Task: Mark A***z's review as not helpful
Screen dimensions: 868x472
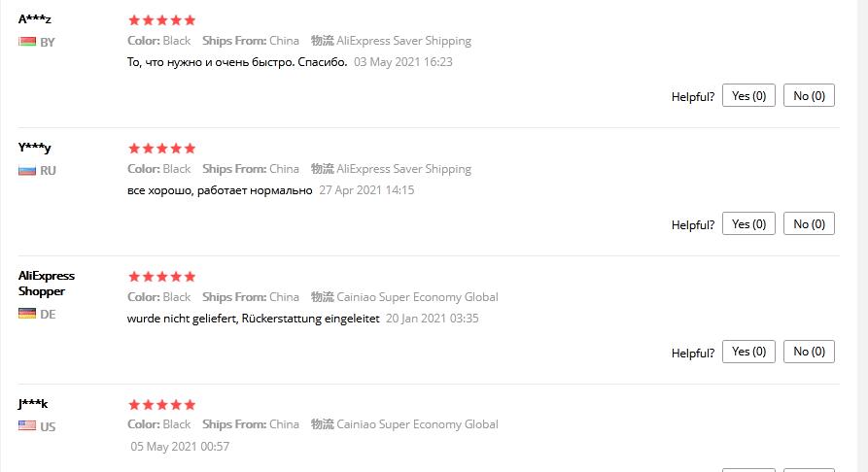Action: click(809, 96)
